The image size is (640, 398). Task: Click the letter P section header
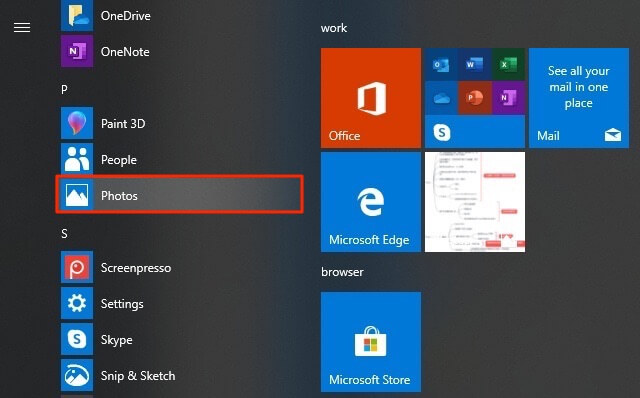click(64, 89)
